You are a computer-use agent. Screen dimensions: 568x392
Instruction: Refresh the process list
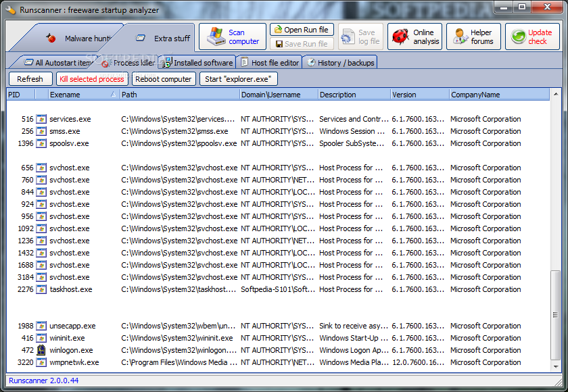[30, 79]
